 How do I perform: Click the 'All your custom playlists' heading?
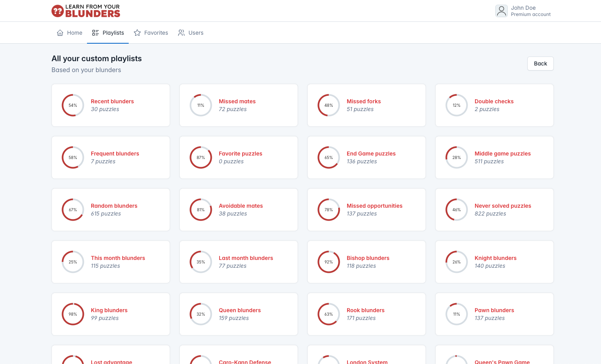[97, 58]
